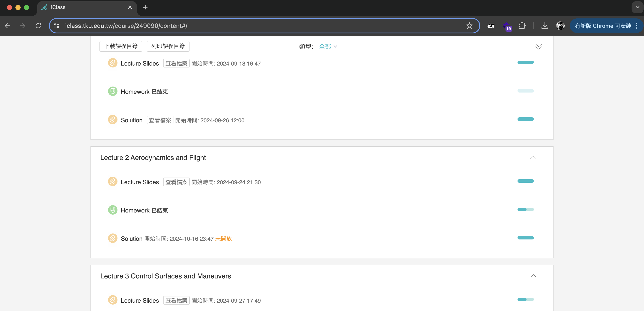Open the Chrome profile avatar

click(x=560, y=26)
